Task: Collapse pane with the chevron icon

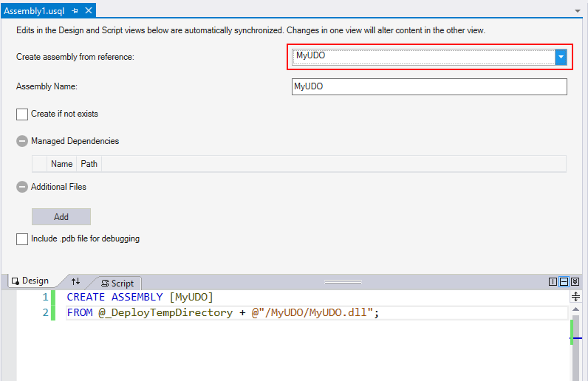Action: point(575,281)
